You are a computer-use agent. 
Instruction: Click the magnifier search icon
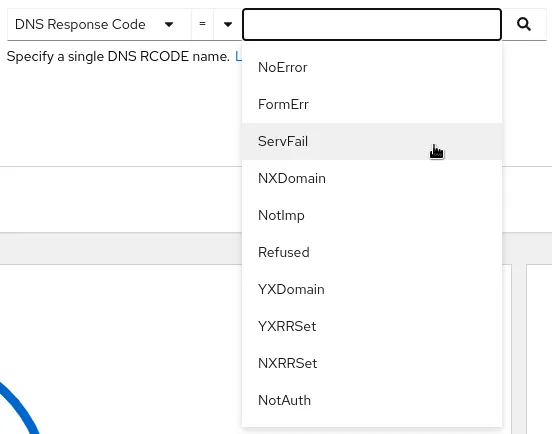[524, 24]
